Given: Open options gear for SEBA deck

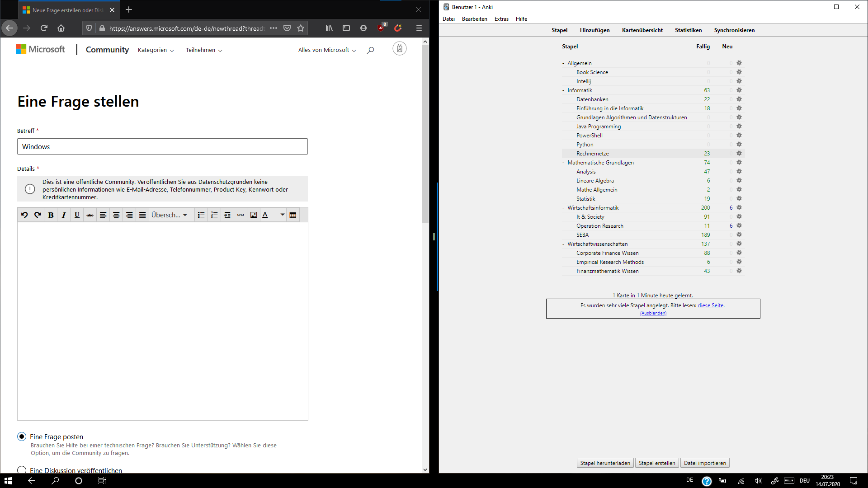Looking at the screenshot, I should (x=739, y=235).
